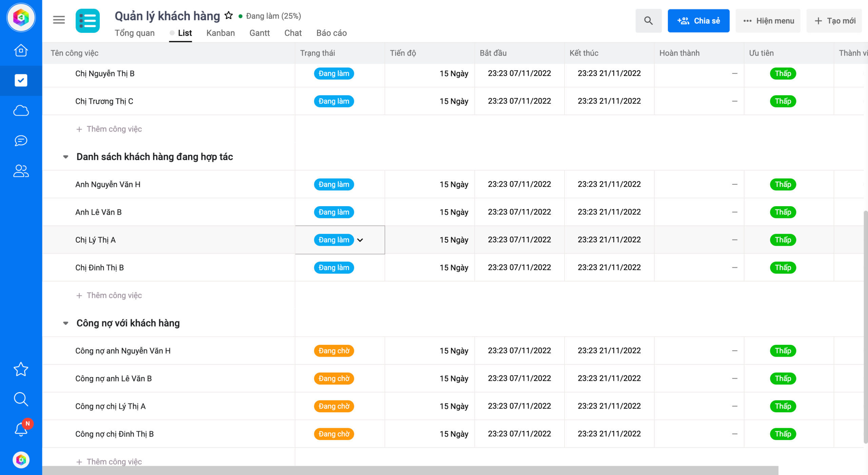Change status badge of Chị Trương Thị C

pos(334,101)
